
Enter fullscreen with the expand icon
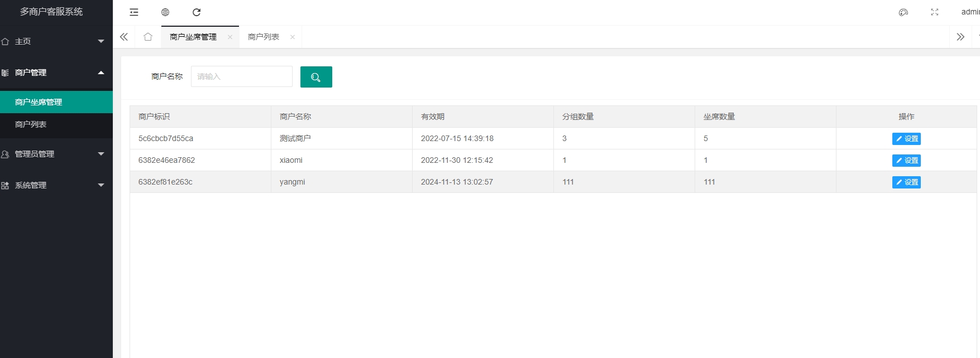pos(935,12)
